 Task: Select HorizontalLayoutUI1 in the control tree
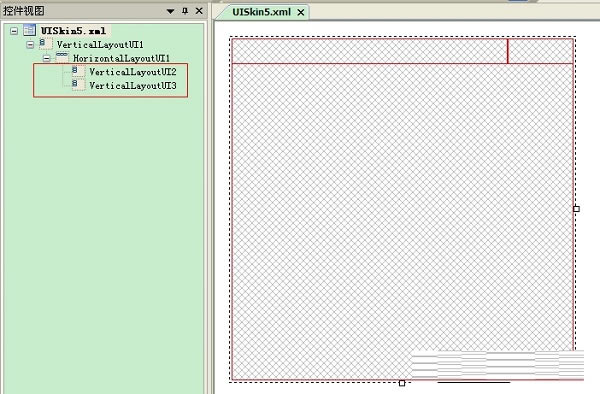tap(121, 59)
